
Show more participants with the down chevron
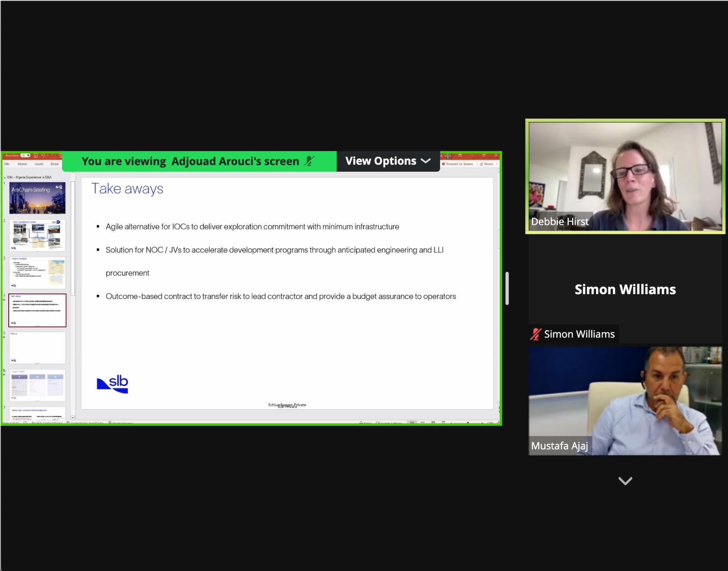[x=625, y=481]
